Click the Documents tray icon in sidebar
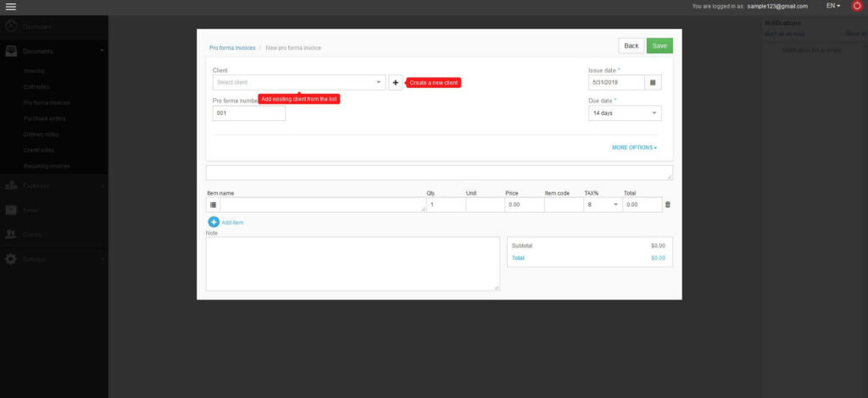The width and height of the screenshot is (868, 398). point(11,51)
